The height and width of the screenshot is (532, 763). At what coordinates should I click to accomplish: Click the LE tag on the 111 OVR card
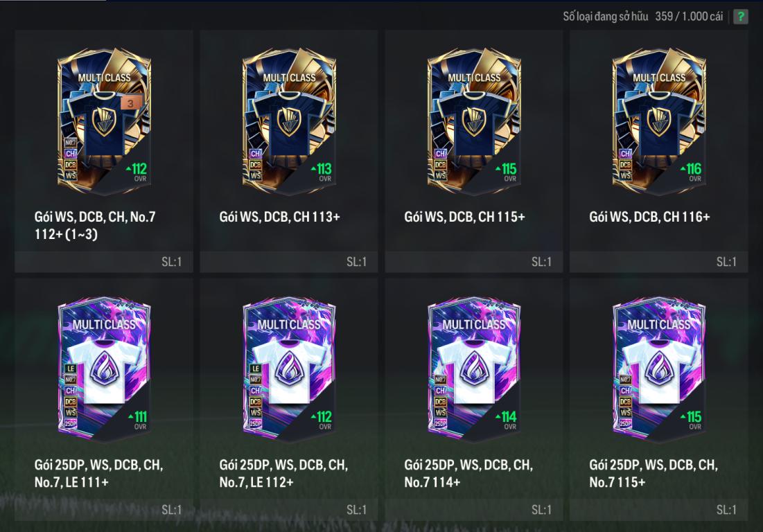point(71,369)
